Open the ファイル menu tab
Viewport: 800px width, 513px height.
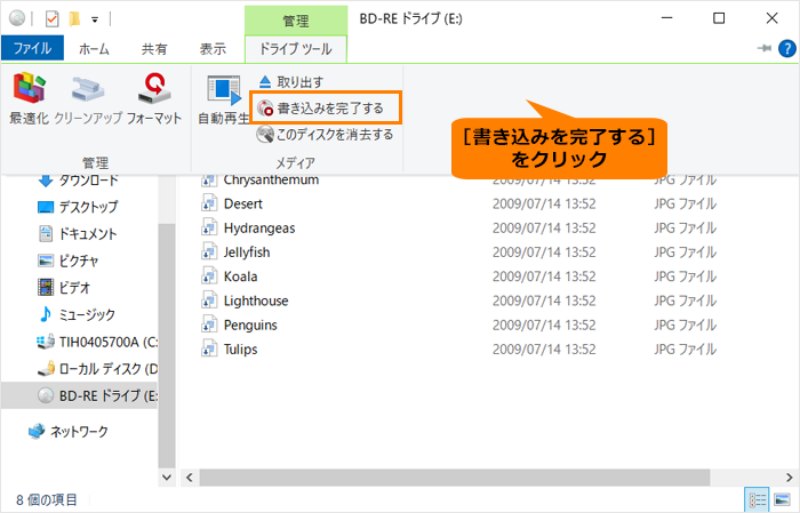tap(32, 48)
